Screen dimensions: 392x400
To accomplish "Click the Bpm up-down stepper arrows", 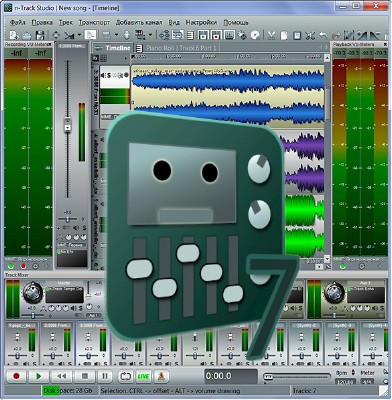I will tap(353, 373).
